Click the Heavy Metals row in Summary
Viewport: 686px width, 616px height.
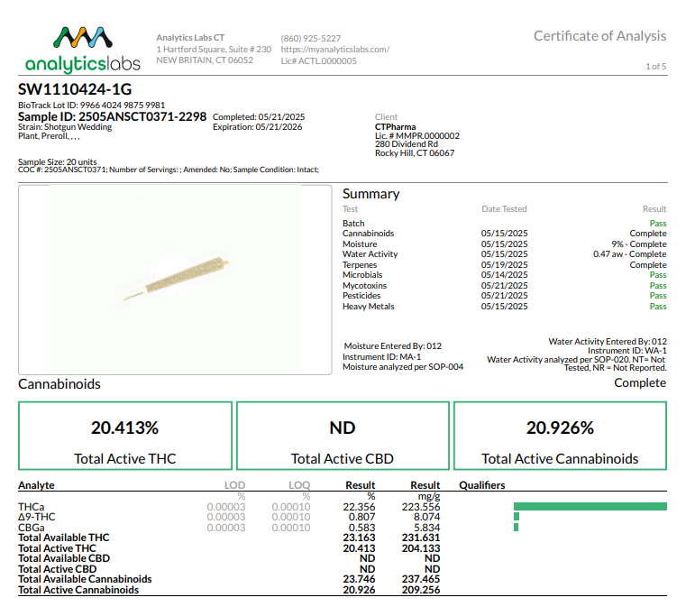tap(368, 307)
